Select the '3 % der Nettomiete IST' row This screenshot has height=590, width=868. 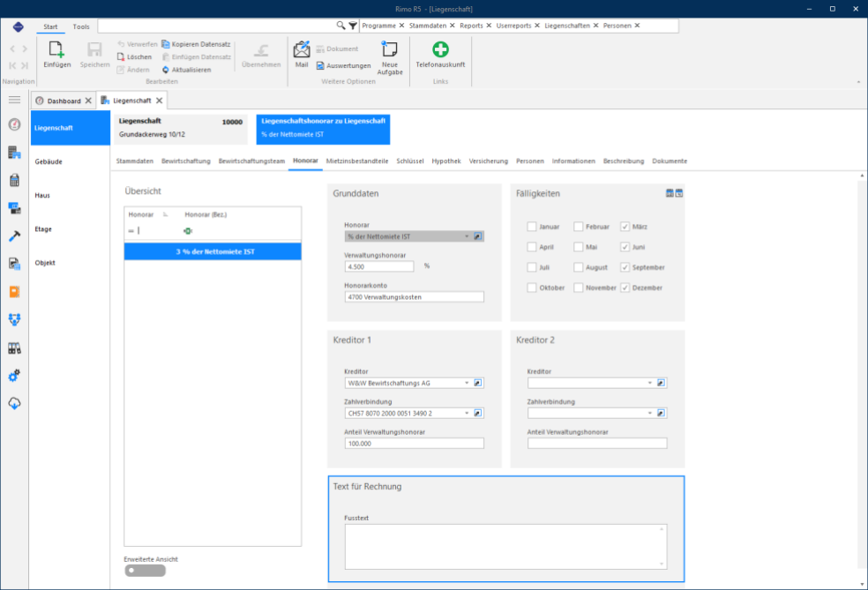213,251
